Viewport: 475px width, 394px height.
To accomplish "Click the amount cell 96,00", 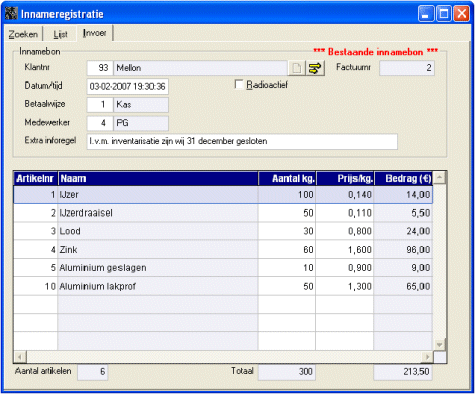I will 403,250.
